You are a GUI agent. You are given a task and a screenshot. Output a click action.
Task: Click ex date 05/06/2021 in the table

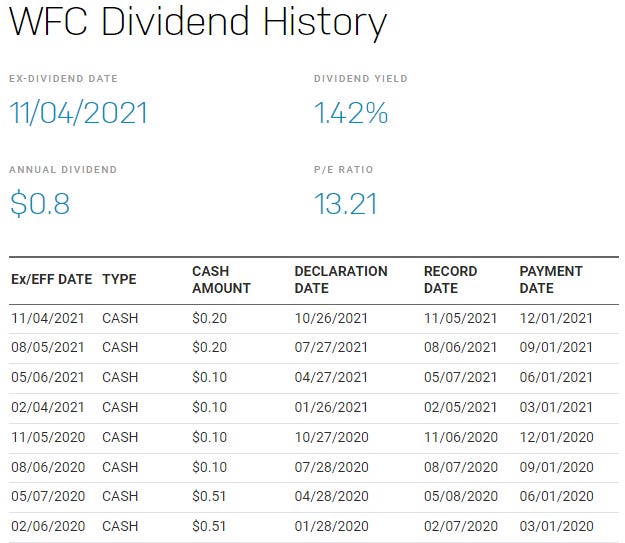(47, 377)
